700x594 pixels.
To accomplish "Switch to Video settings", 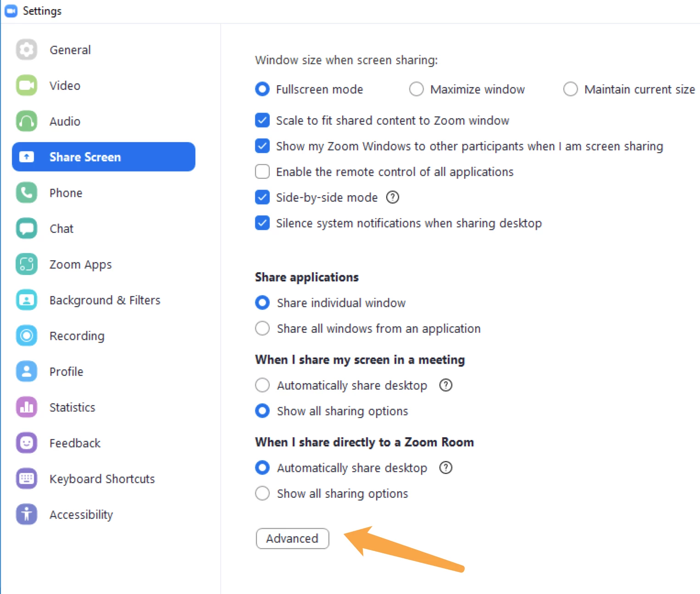I will pyautogui.click(x=104, y=85).
